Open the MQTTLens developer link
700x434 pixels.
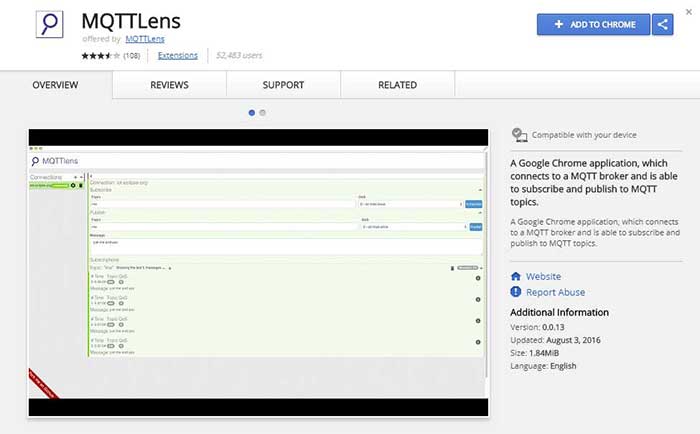(145, 39)
